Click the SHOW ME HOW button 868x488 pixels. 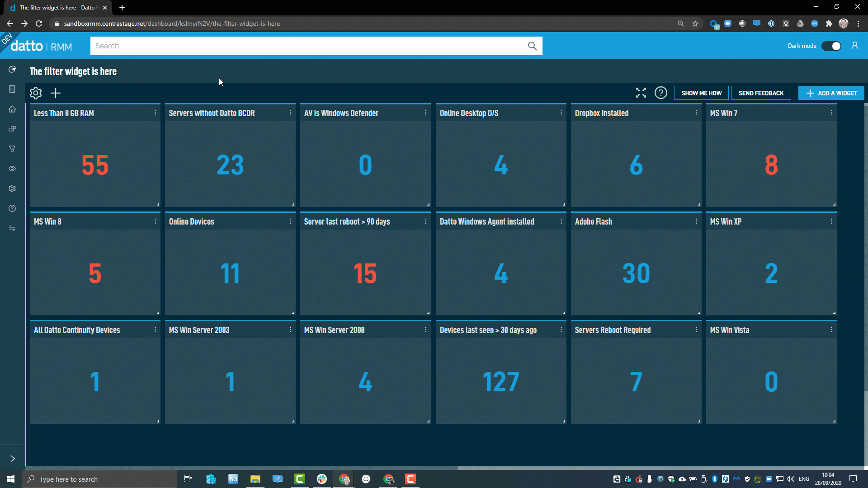coord(701,93)
